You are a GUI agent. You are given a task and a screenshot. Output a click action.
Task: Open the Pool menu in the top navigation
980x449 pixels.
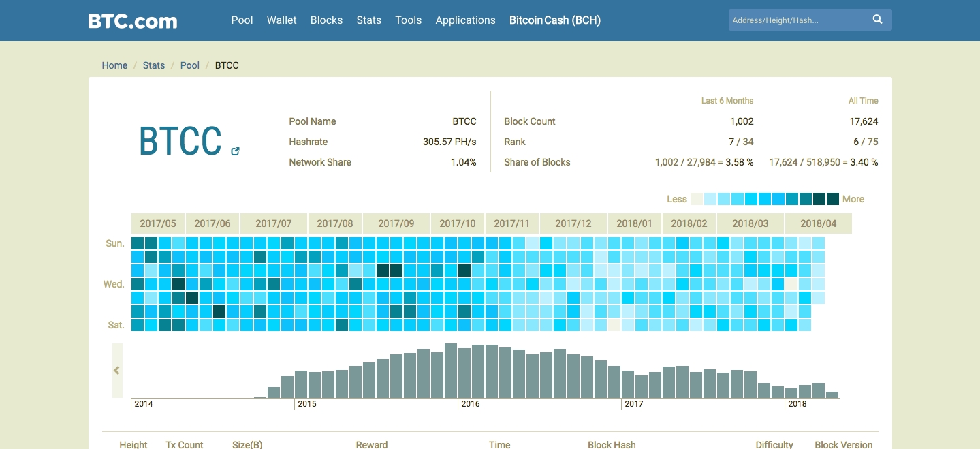(x=242, y=20)
